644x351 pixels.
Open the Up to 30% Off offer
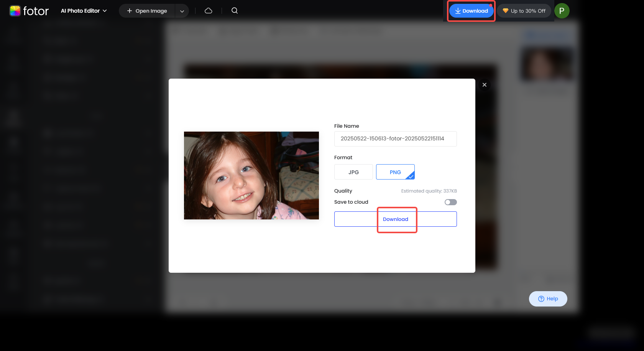pyautogui.click(x=524, y=11)
